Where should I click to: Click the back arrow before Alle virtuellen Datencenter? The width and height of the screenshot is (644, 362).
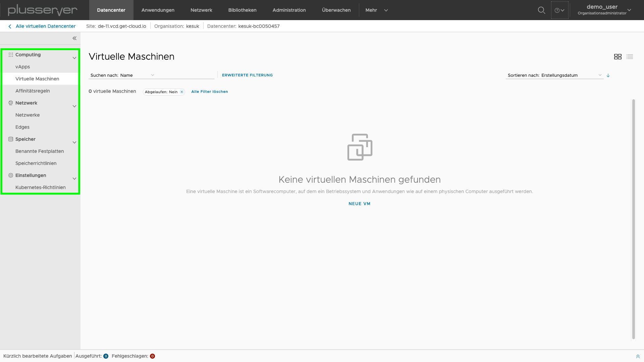10,26
